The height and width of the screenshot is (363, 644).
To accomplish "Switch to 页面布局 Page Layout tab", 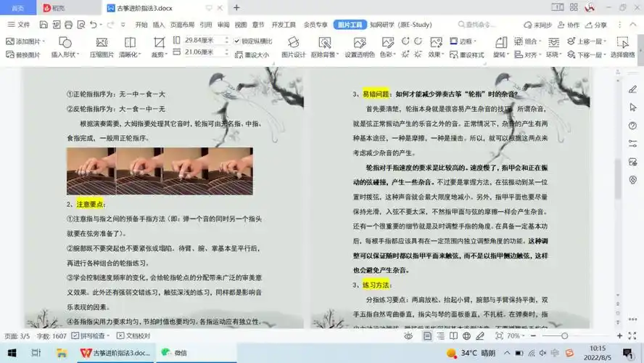I will (182, 25).
